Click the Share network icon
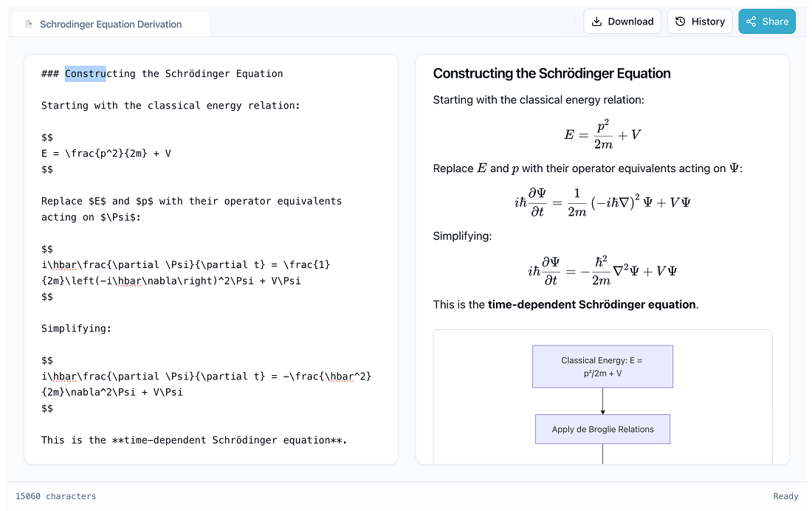The width and height of the screenshot is (812, 511). click(x=751, y=21)
